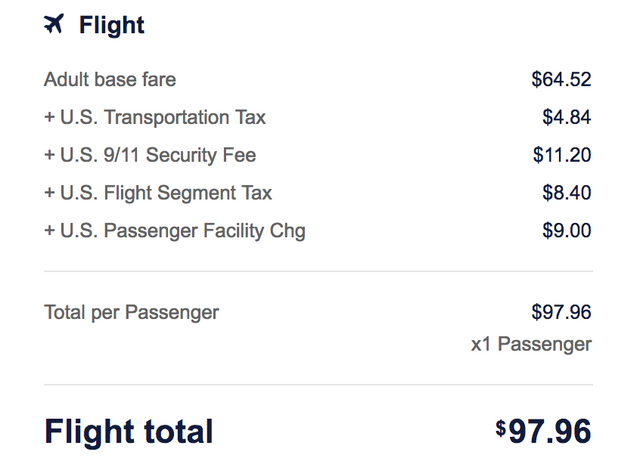The height and width of the screenshot is (458, 640).
Task: Click the U.S. Flight Segment Tax label
Action: point(158,193)
